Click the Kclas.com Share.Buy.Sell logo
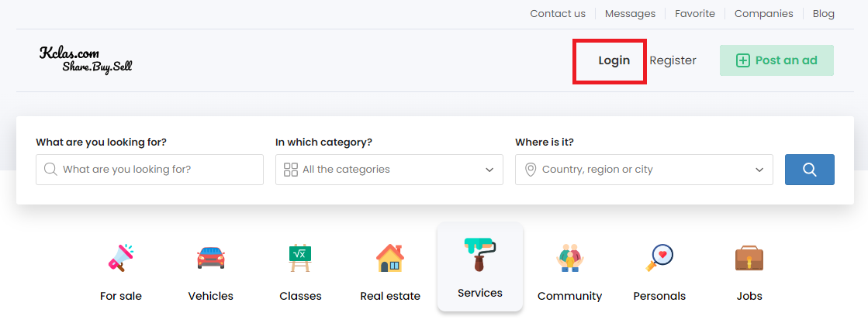Image resolution: width=868 pixels, height=323 pixels. pyautogui.click(x=86, y=60)
